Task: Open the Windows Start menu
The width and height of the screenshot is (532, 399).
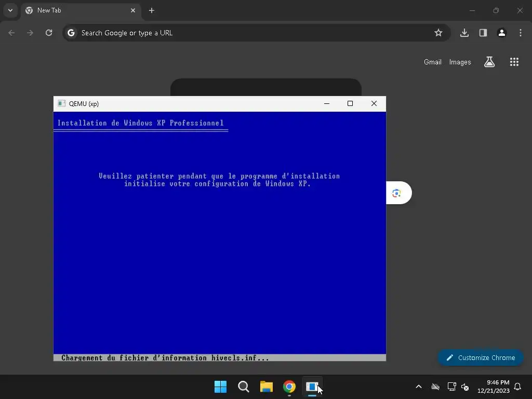Action: (x=220, y=387)
